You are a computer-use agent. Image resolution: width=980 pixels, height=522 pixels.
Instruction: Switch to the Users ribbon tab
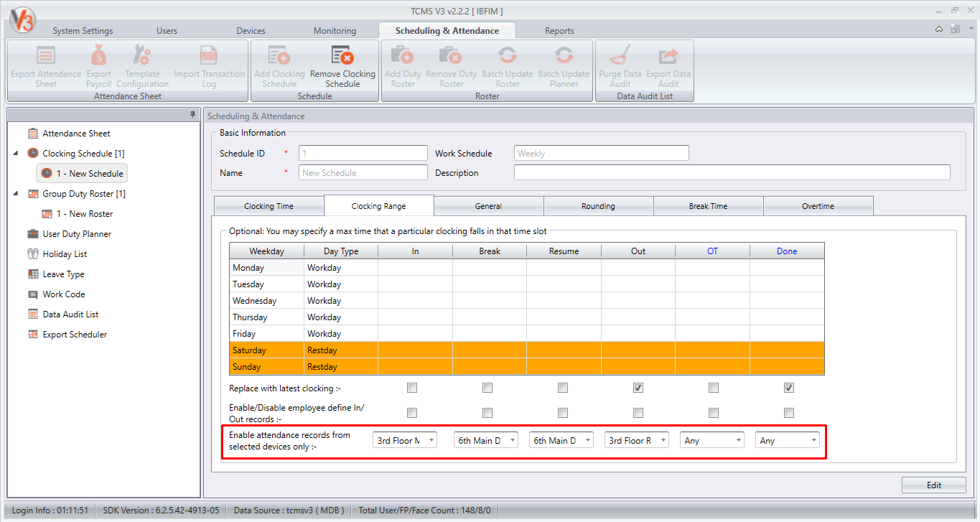tap(167, 31)
